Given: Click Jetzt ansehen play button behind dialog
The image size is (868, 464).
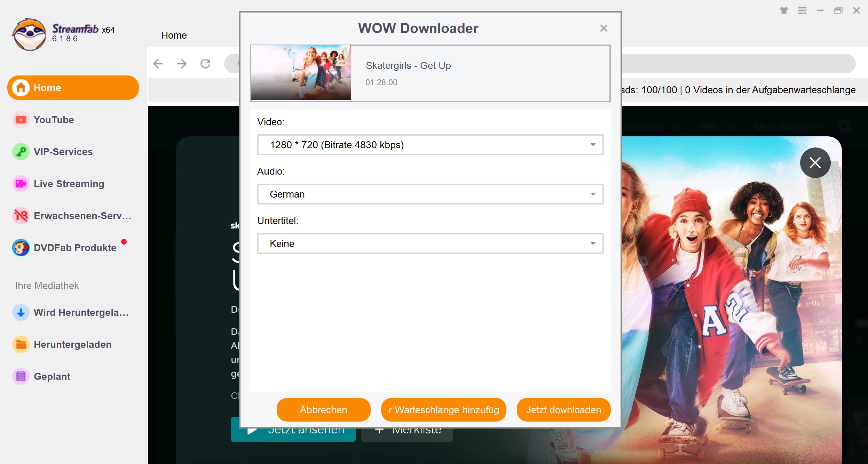Looking at the screenshot, I should pos(293,434).
